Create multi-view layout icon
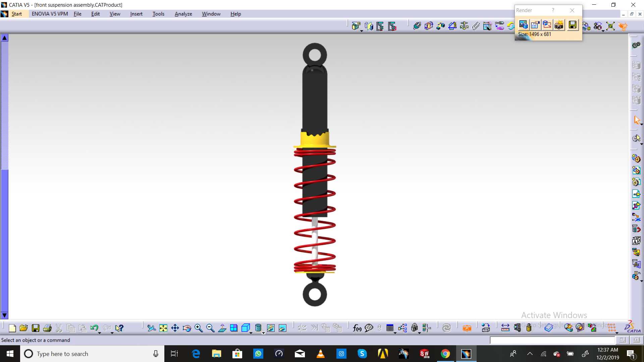644x362 pixels. coord(234,328)
